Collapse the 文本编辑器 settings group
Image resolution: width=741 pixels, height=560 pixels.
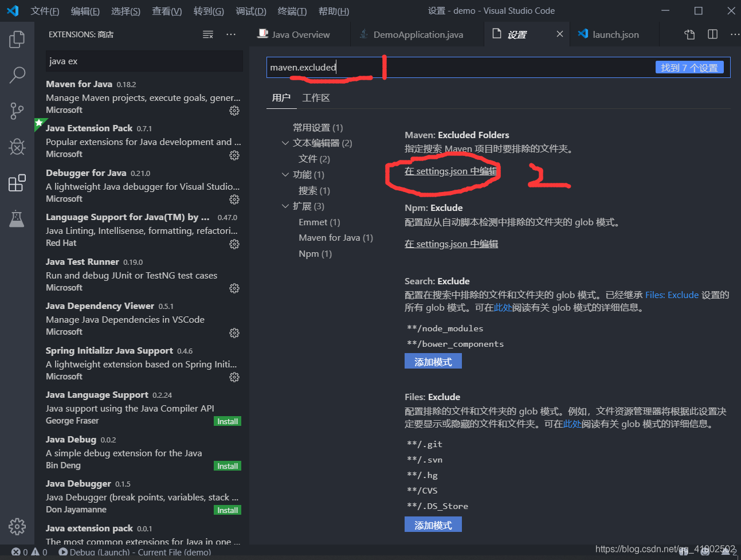coord(285,143)
